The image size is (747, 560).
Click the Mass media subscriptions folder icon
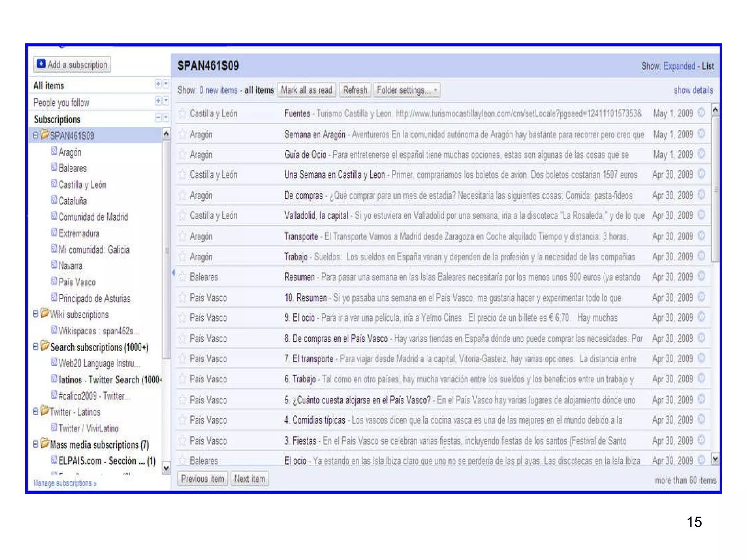(45, 444)
